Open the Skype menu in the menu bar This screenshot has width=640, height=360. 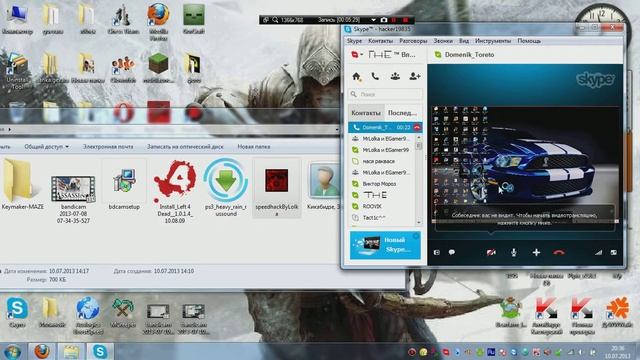[x=354, y=41]
